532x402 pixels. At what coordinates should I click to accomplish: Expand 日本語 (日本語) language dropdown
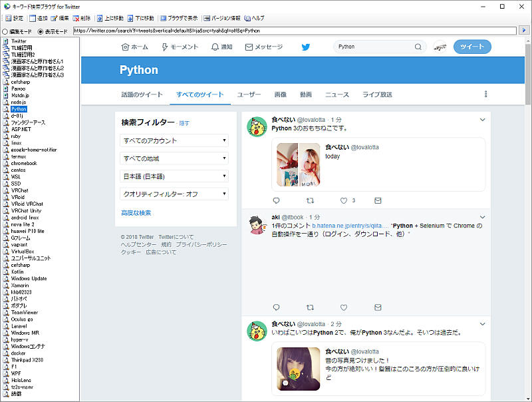[174, 176]
